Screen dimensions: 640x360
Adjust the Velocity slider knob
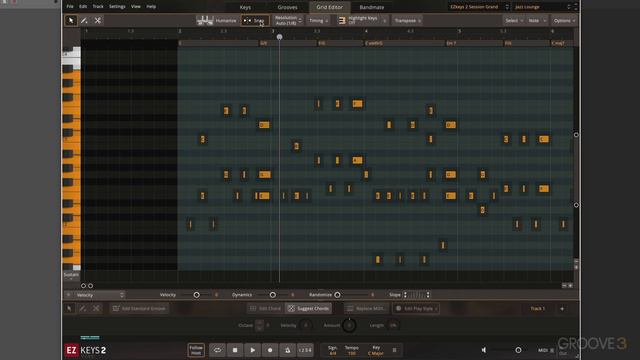196,295
